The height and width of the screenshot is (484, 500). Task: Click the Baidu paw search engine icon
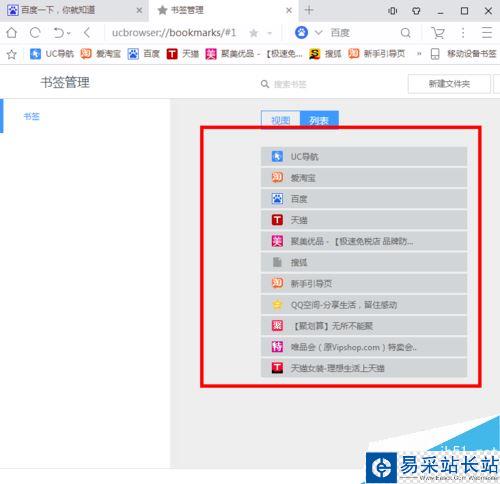[x=301, y=33]
